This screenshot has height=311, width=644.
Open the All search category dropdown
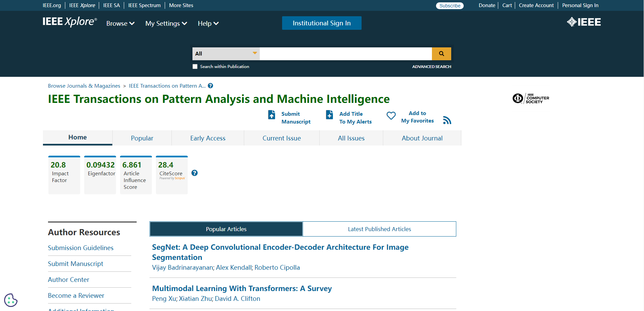point(226,53)
